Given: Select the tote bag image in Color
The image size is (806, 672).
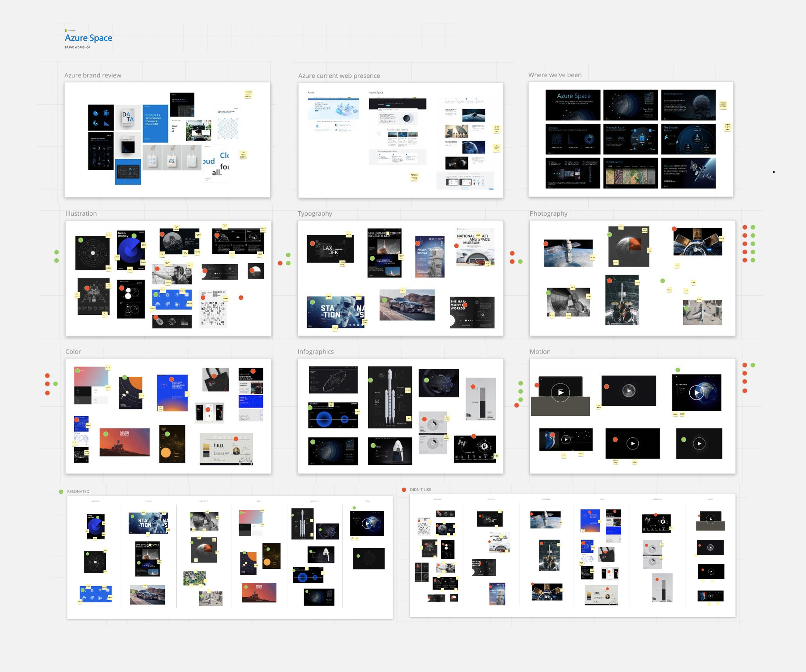Looking at the screenshot, I should click(215, 380).
